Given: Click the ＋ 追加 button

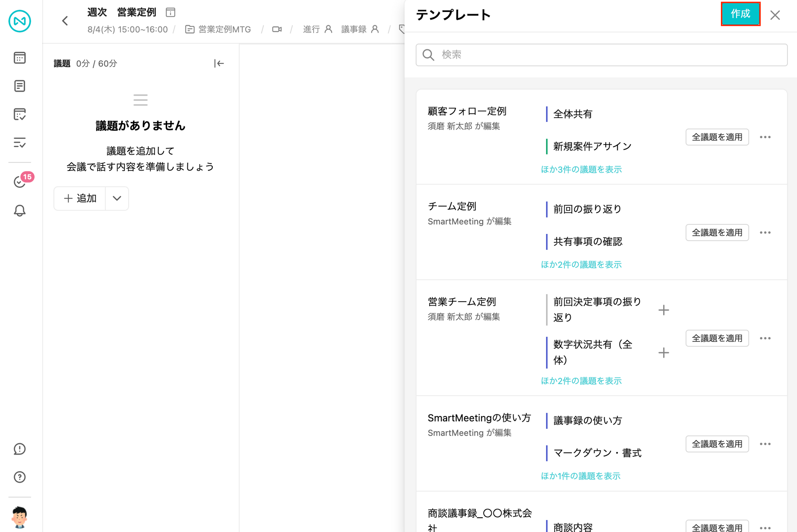Looking at the screenshot, I should [x=80, y=198].
